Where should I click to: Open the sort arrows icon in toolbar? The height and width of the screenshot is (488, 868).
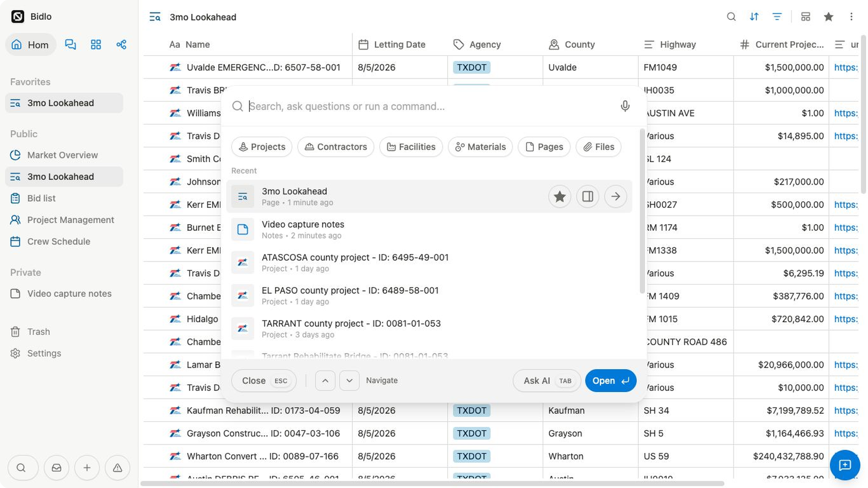tap(754, 17)
